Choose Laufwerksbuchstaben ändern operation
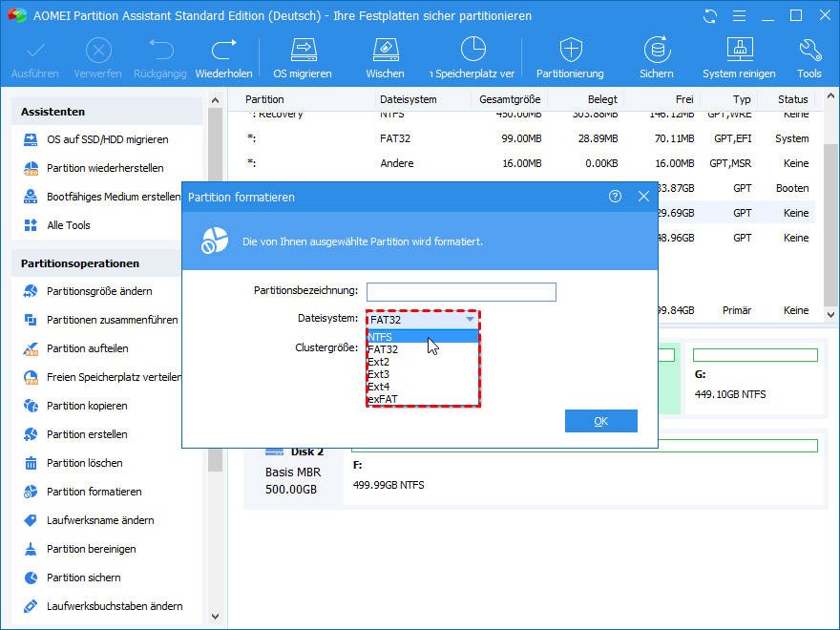840x630 pixels. [x=103, y=606]
